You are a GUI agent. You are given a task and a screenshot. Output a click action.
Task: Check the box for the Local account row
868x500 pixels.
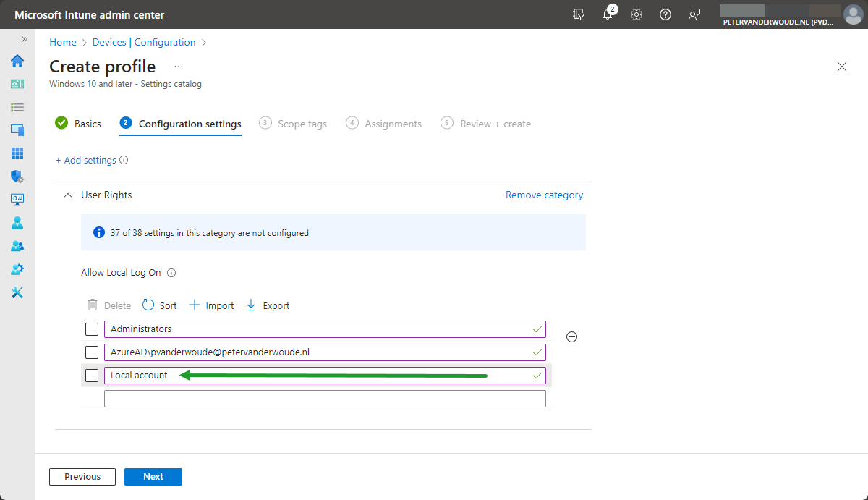point(92,376)
